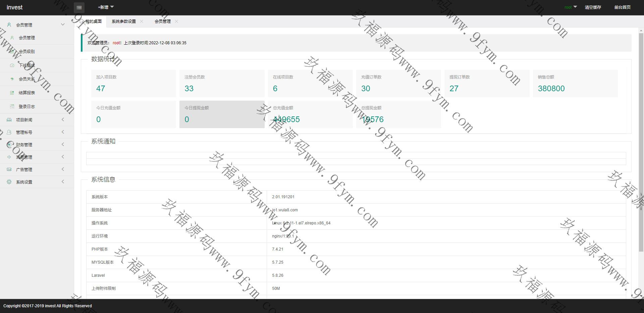This screenshot has height=313, width=644.
Task: Click the hamburger sidebar toggle icon
Action: (x=79, y=7)
